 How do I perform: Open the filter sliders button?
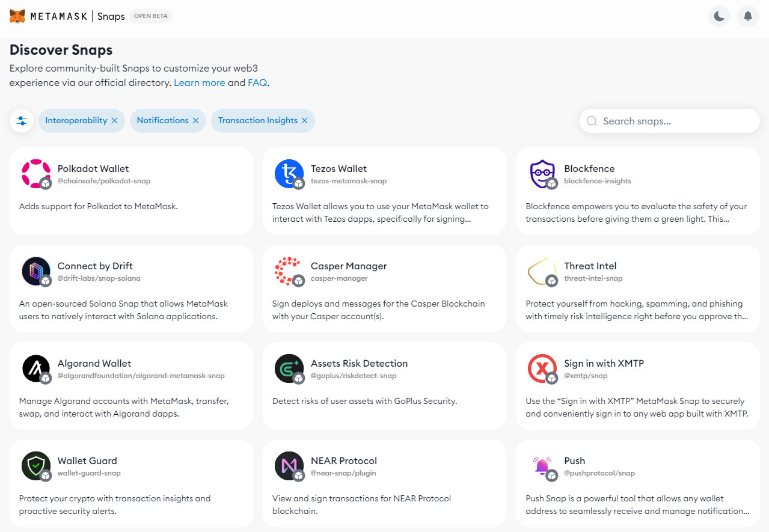[22, 121]
